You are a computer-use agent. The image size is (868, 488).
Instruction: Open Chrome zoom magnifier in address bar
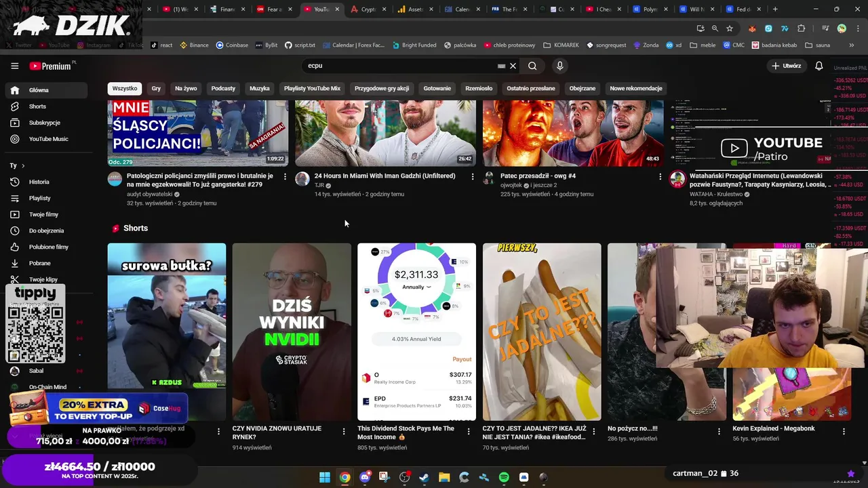pos(715,28)
